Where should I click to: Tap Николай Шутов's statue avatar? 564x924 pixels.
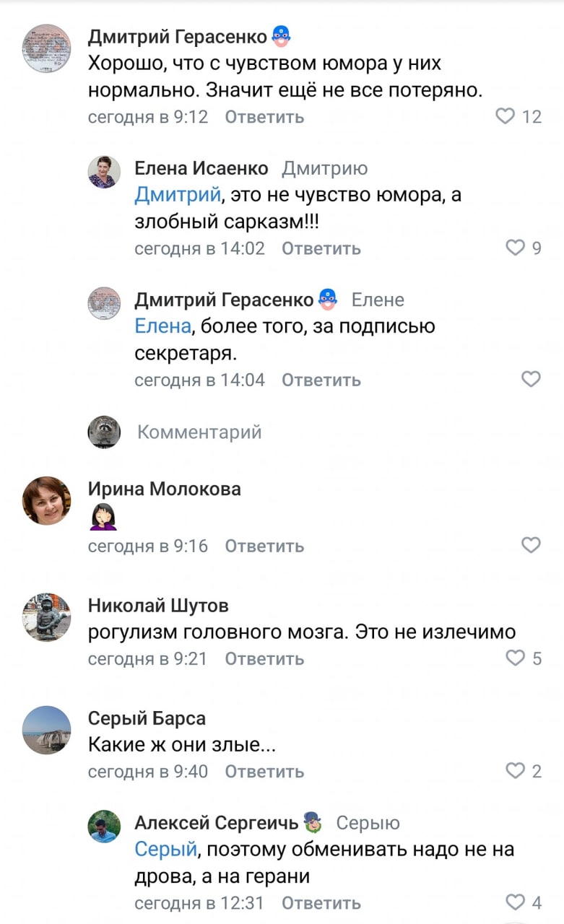click(47, 617)
